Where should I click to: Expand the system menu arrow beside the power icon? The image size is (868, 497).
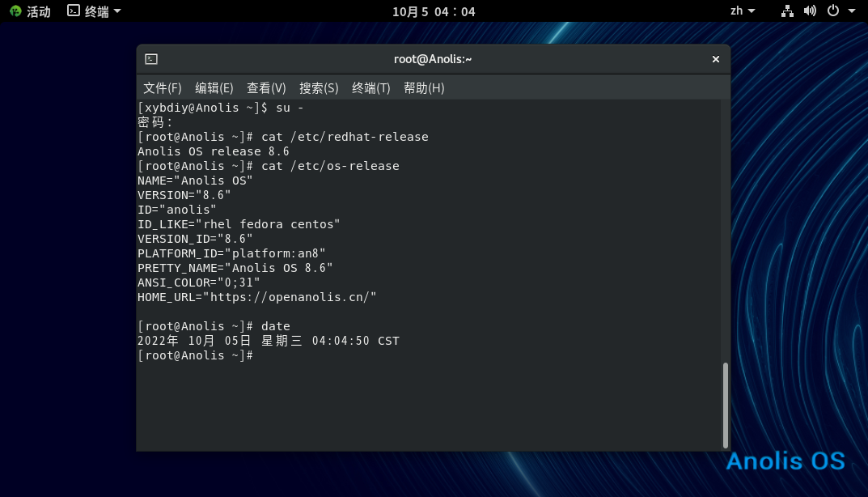tap(851, 11)
